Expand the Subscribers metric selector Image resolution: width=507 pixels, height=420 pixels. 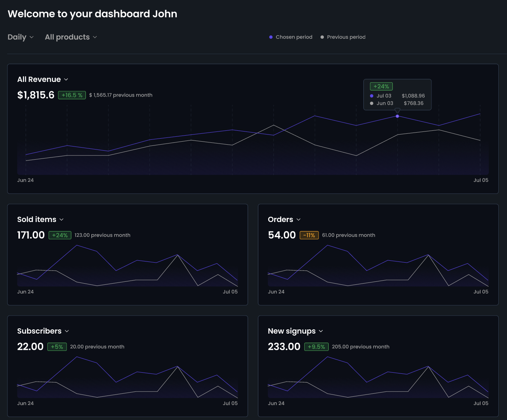coord(43,331)
